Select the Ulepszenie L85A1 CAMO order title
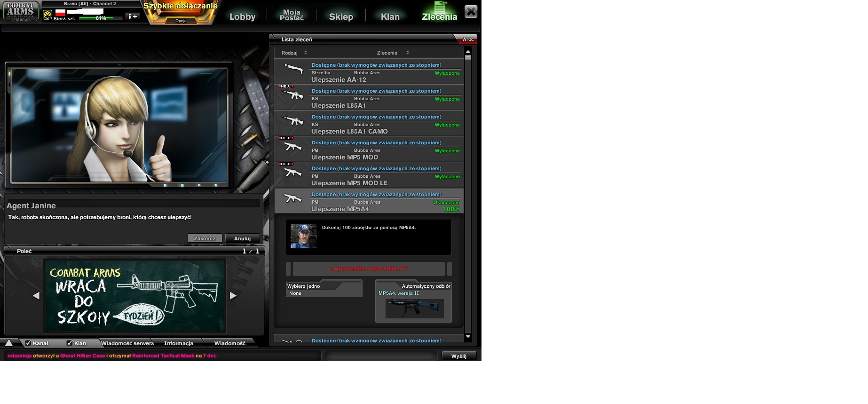 point(349,132)
